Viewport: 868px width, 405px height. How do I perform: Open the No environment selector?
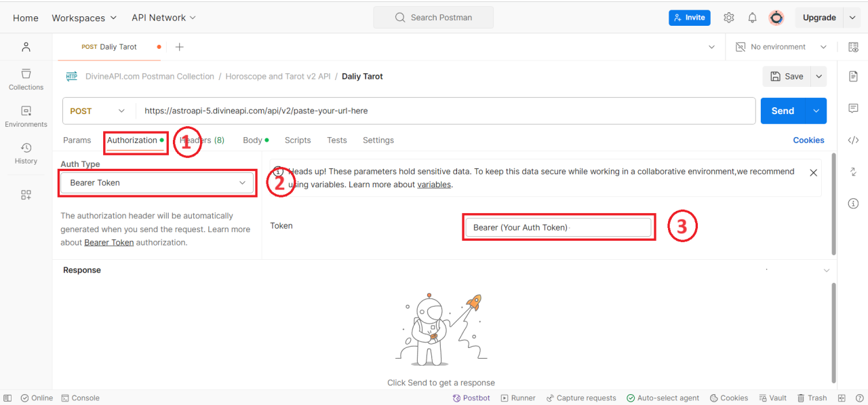(x=782, y=47)
